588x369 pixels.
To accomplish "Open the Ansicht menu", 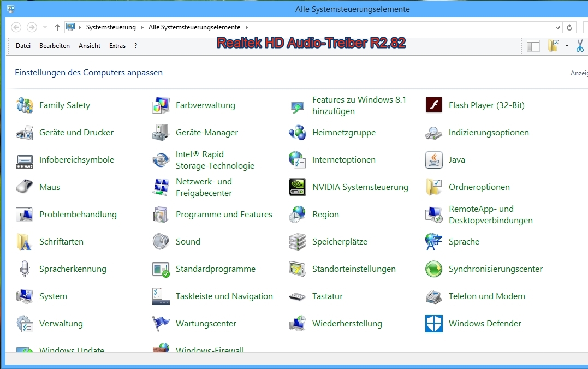I will point(90,46).
